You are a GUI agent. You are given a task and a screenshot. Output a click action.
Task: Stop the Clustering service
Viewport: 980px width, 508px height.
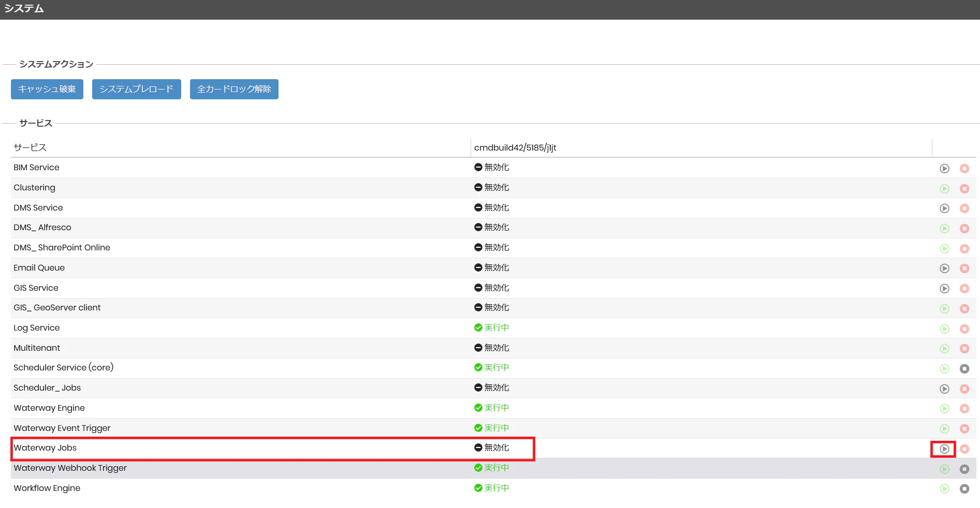tap(964, 188)
